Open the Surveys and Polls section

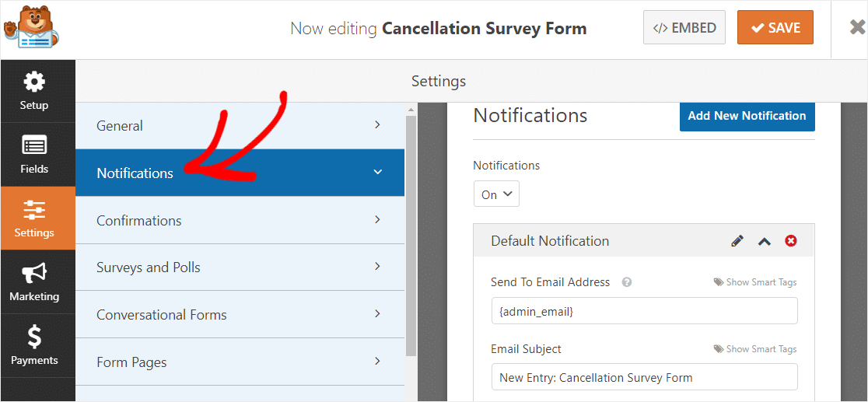pyautogui.click(x=240, y=267)
